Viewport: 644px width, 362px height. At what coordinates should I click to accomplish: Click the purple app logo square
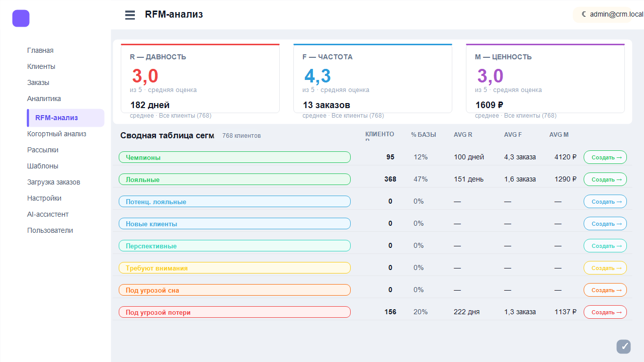[21, 19]
